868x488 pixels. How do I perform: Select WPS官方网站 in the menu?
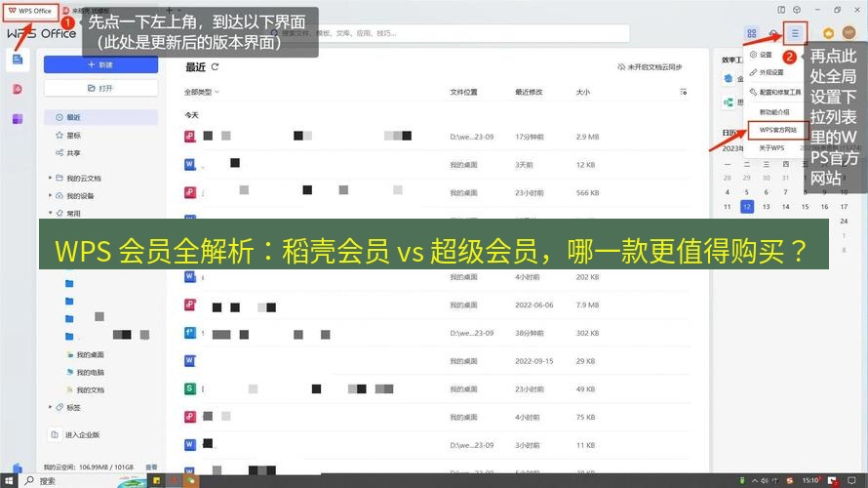777,130
